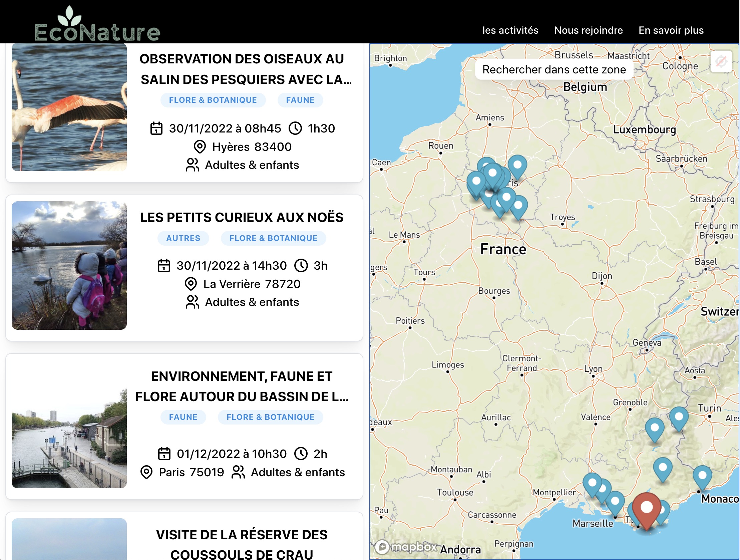Viewport: 740px width, 560px height.
Task: Click people icon on the La Verrière card
Action: click(193, 302)
